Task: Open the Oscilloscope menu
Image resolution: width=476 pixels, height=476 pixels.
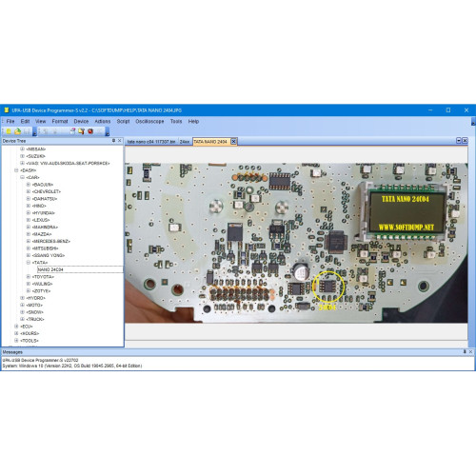Action: pos(149,121)
